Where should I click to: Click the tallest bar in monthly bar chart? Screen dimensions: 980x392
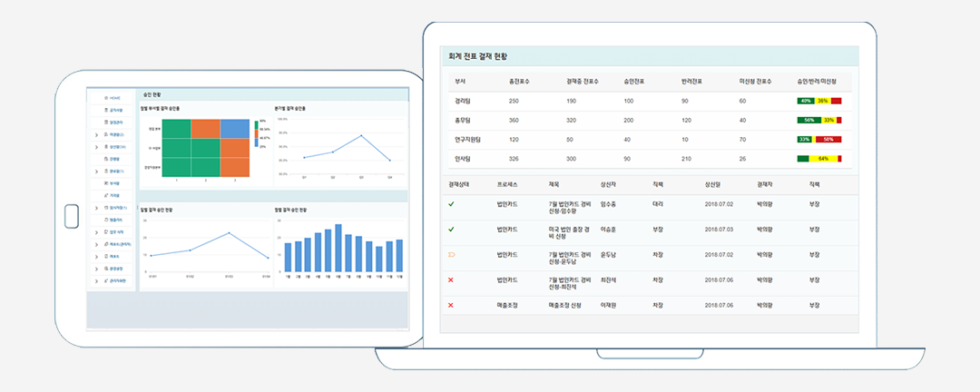click(x=338, y=249)
